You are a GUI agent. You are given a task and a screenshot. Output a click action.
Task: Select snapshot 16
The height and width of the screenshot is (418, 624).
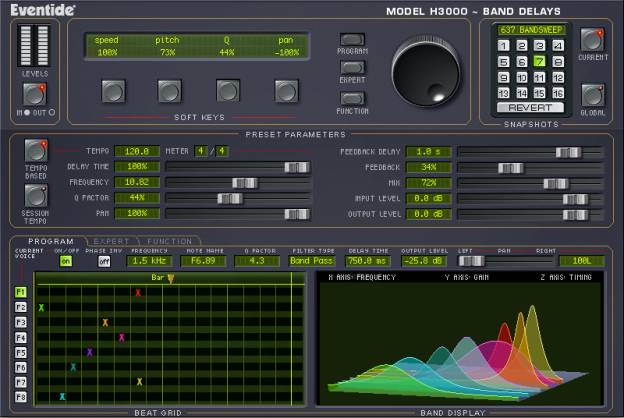tap(558, 93)
